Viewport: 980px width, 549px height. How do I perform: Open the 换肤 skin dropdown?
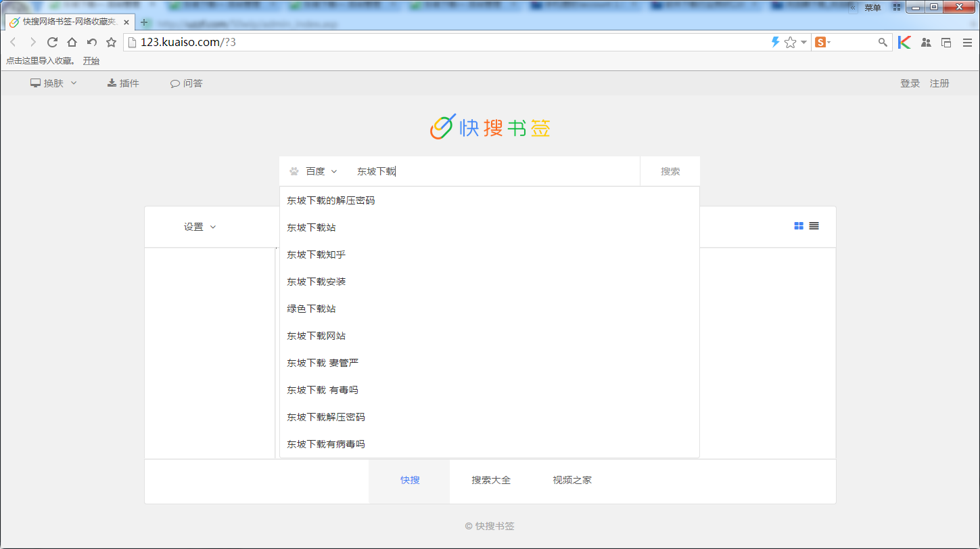pos(54,83)
